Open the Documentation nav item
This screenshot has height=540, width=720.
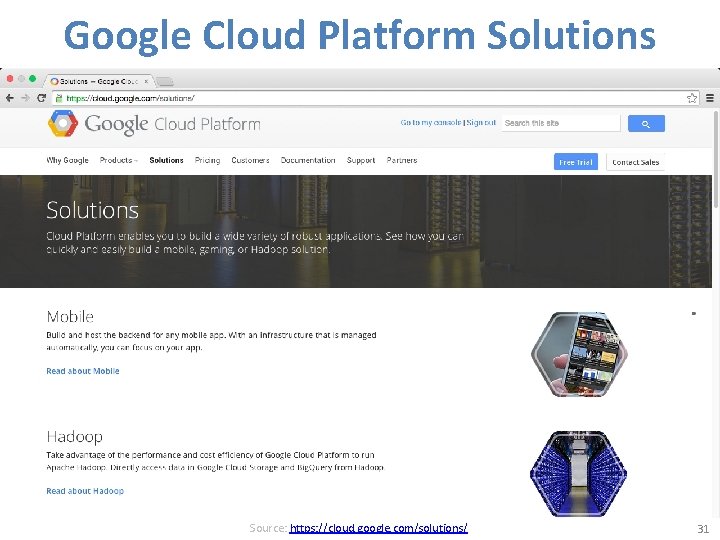pyautogui.click(x=308, y=160)
